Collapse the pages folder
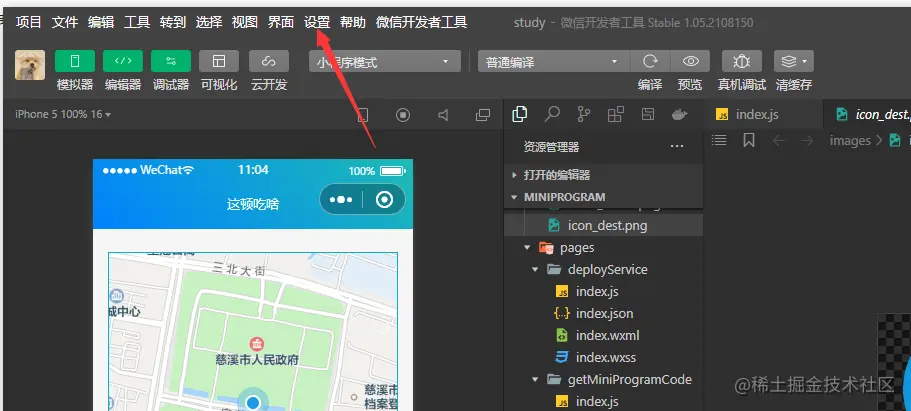Image resolution: width=911 pixels, height=411 pixels. (604, 248)
